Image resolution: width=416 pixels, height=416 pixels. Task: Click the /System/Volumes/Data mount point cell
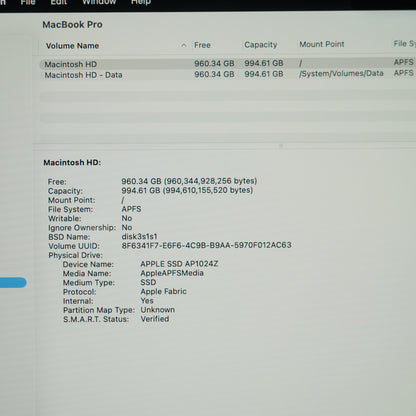click(x=341, y=73)
